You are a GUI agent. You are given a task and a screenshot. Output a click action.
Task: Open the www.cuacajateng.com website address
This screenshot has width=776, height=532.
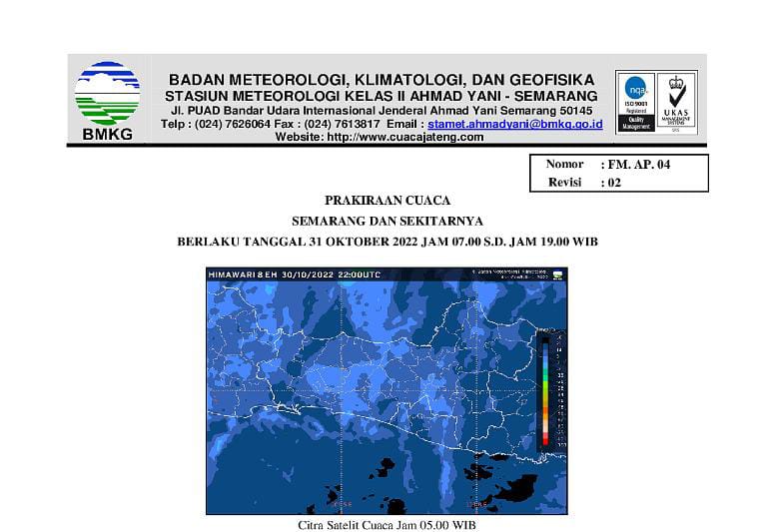click(404, 138)
